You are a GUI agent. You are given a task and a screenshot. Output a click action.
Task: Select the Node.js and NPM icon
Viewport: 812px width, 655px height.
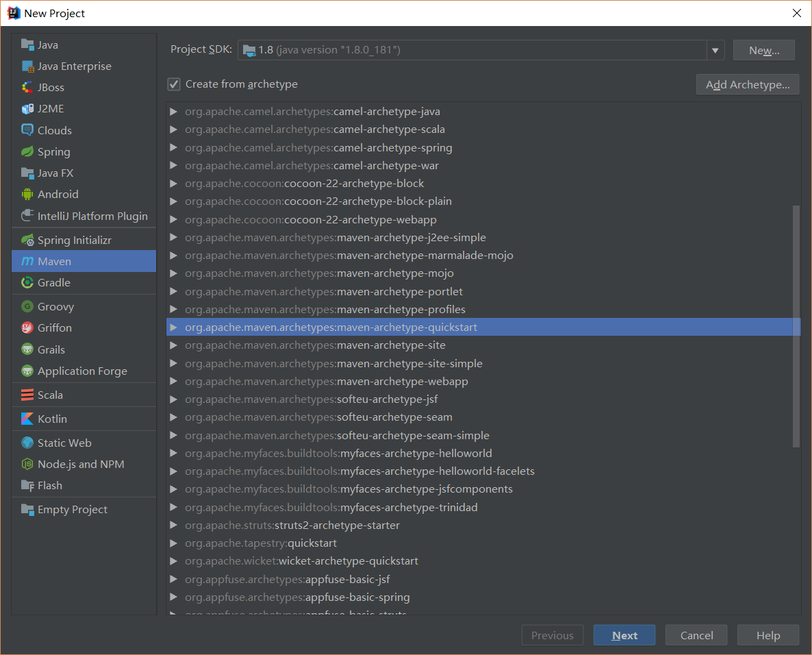pyautogui.click(x=27, y=464)
